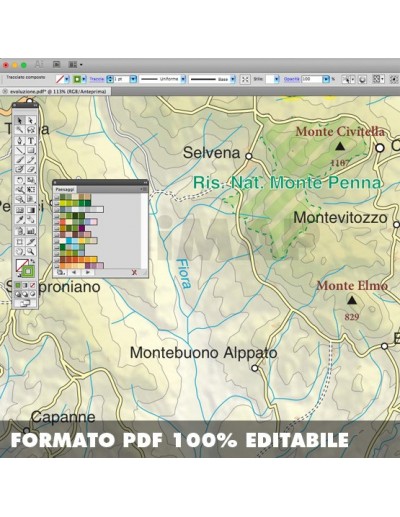The width and height of the screenshot is (400, 517).
Task: Select the Lasso tool
Action: (30, 130)
